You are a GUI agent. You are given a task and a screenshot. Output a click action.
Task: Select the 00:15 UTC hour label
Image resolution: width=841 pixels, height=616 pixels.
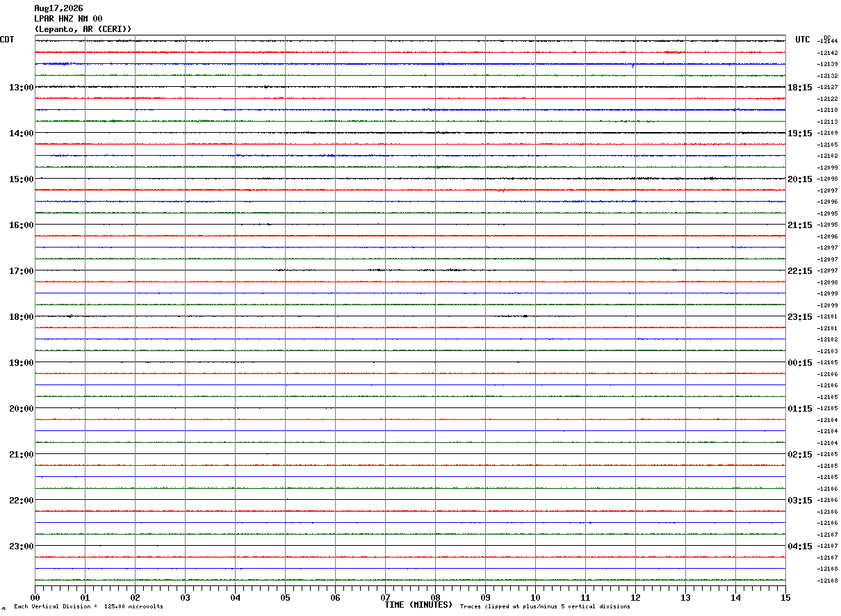(x=799, y=362)
